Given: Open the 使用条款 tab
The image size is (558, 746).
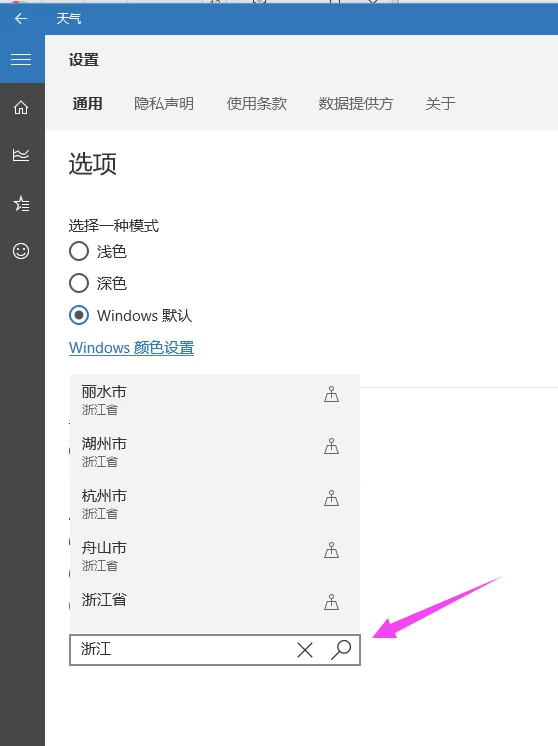Looking at the screenshot, I should (x=257, y=104).
